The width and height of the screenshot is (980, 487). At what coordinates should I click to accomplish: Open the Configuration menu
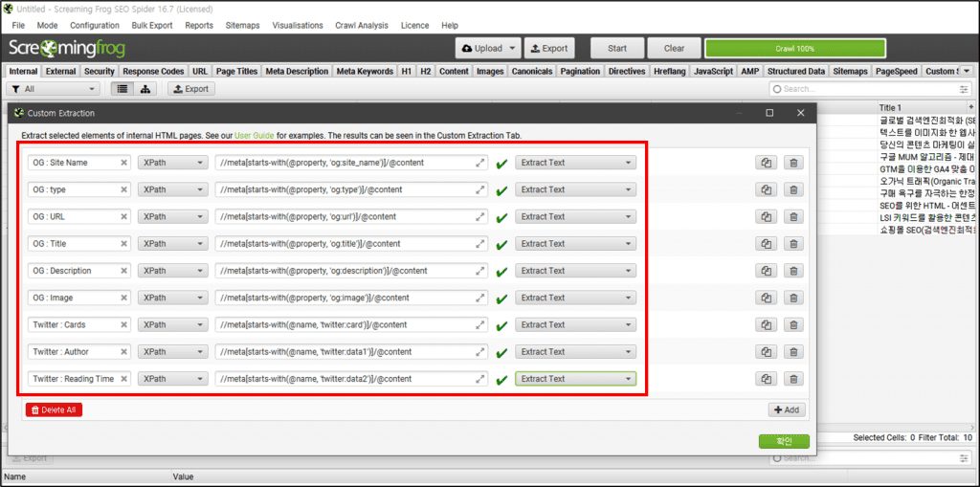point(95,25)
